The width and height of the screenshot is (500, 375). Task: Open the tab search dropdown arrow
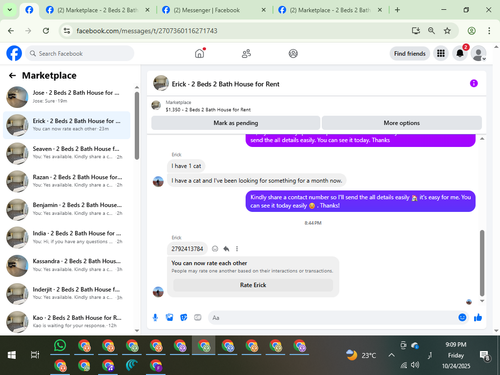[x=10, y=10]
